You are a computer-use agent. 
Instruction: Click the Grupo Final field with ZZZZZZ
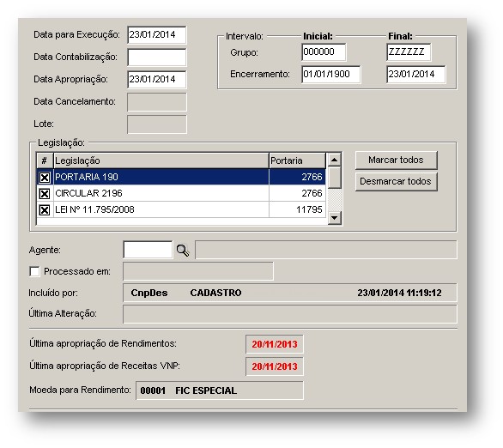[409, 52]
